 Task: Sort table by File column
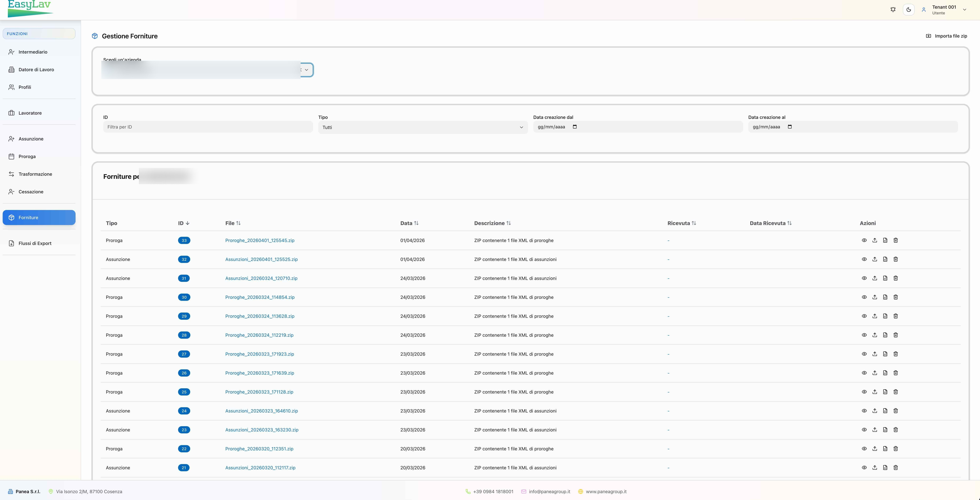pos(233,223)
